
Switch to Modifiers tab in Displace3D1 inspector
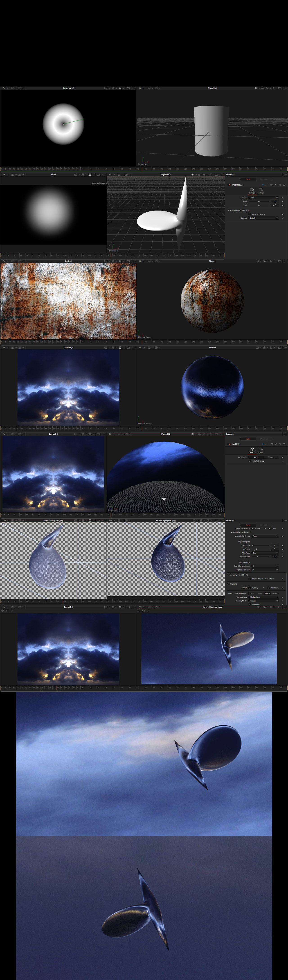coord(264,179)
